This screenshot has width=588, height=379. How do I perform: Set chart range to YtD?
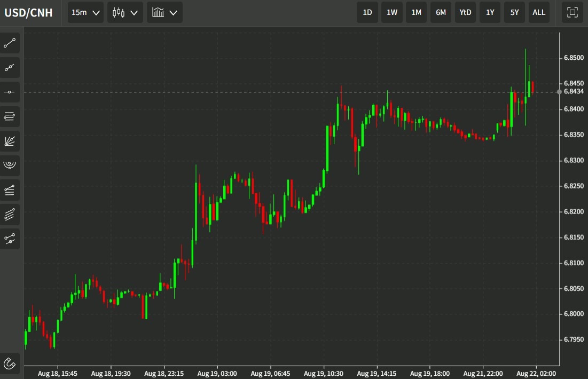pos(465,12)
